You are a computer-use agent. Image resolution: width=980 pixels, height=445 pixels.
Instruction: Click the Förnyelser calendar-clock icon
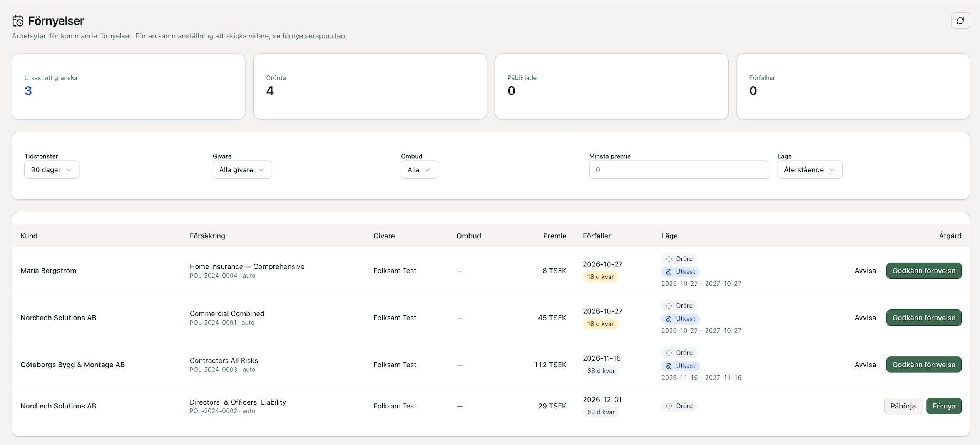coord(18,21)
